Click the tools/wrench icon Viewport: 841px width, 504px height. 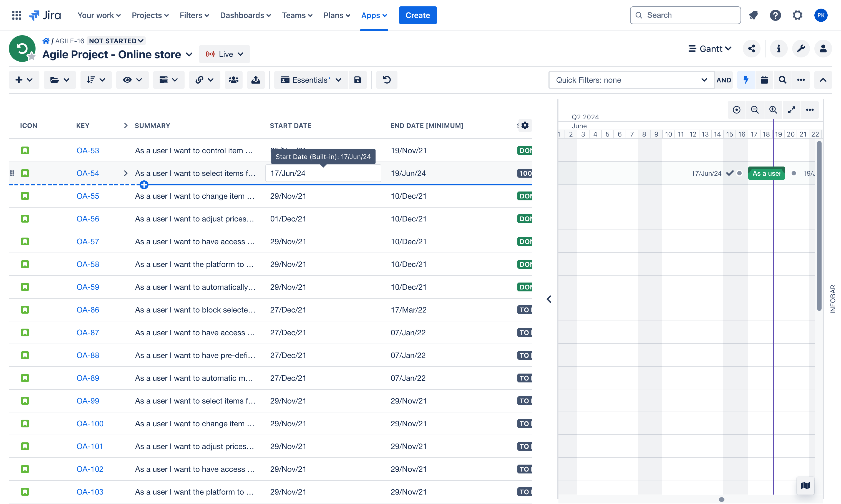click(x=801, y=48)
